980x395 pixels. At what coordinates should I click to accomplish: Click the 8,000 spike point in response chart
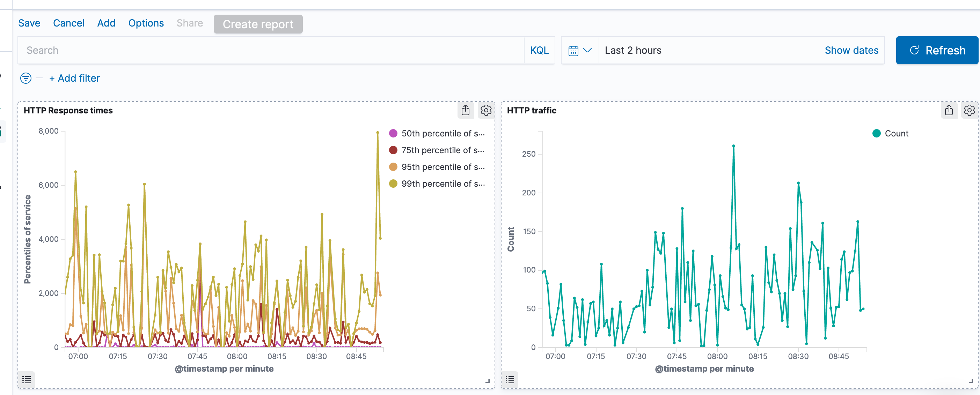point(378,133)
